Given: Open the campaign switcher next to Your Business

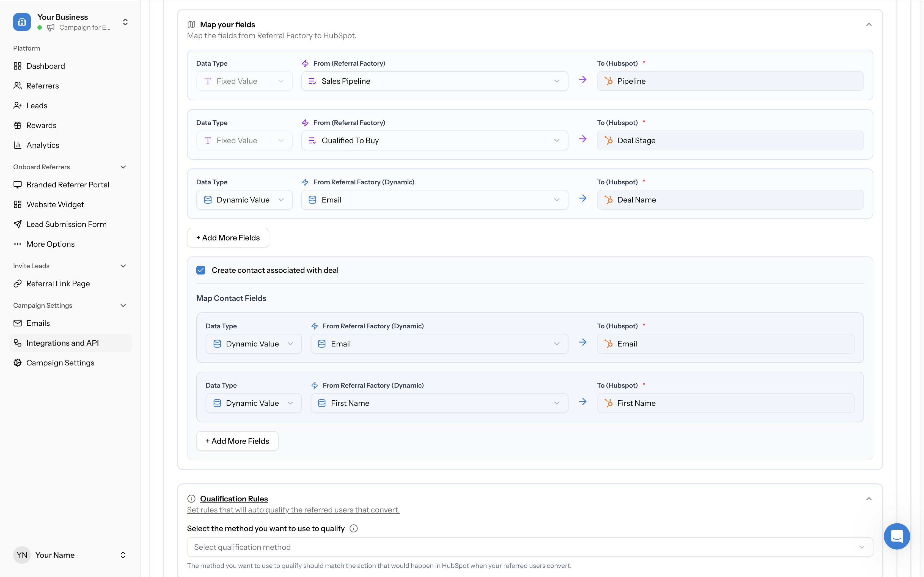Looking at the screenshot, I should click(125, 22).
